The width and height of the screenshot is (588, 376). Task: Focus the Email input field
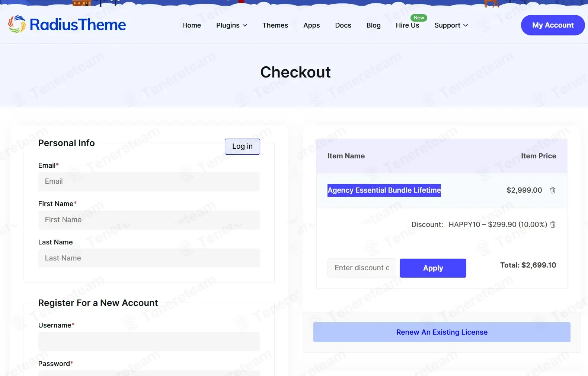click(x=149, y=181)
